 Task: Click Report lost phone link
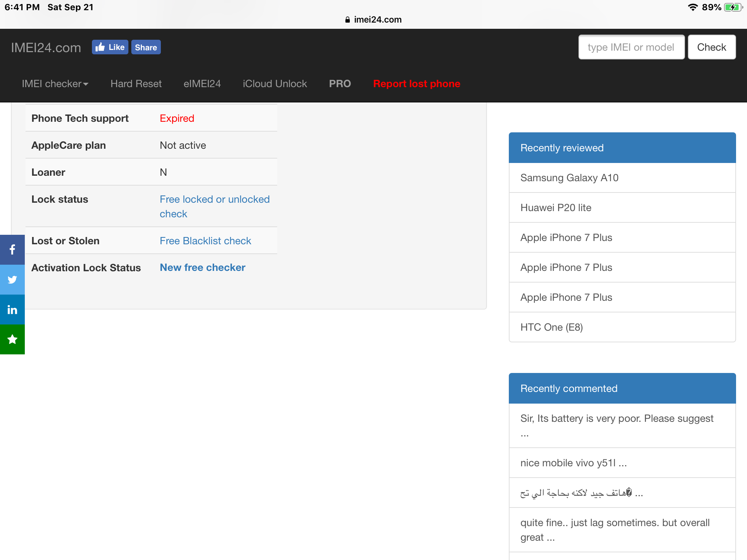[417, 84]
